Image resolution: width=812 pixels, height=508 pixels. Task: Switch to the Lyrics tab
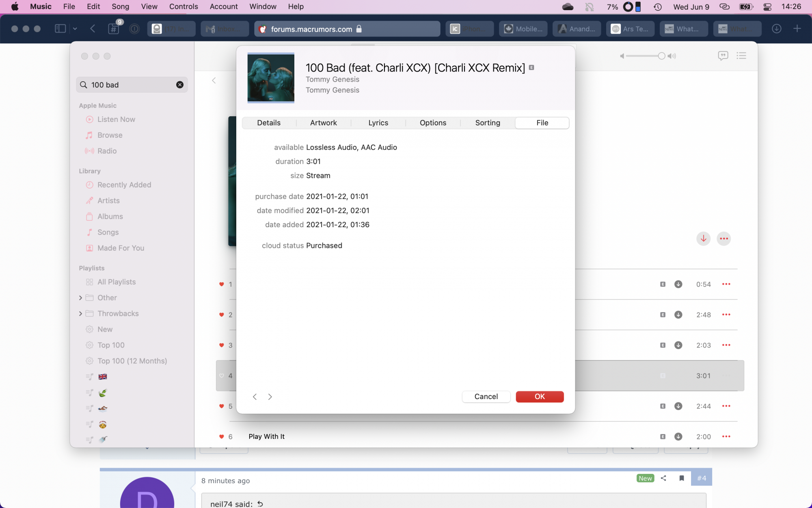click(x=378, y=123)
